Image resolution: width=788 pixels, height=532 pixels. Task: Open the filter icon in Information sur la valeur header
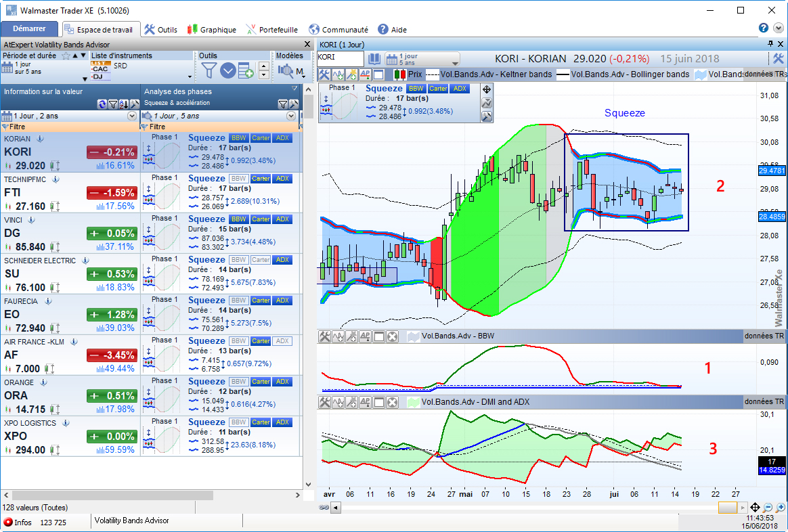point(113,104)
